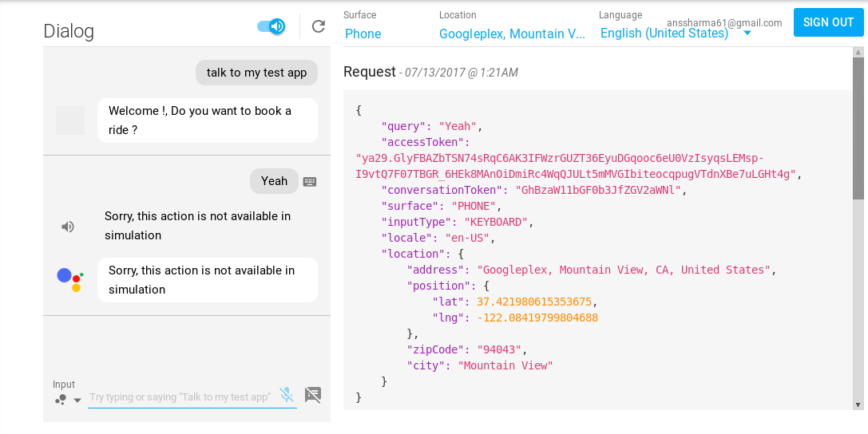
Task: Click the Assistant dots input type icon
Action: pos(60,400)
